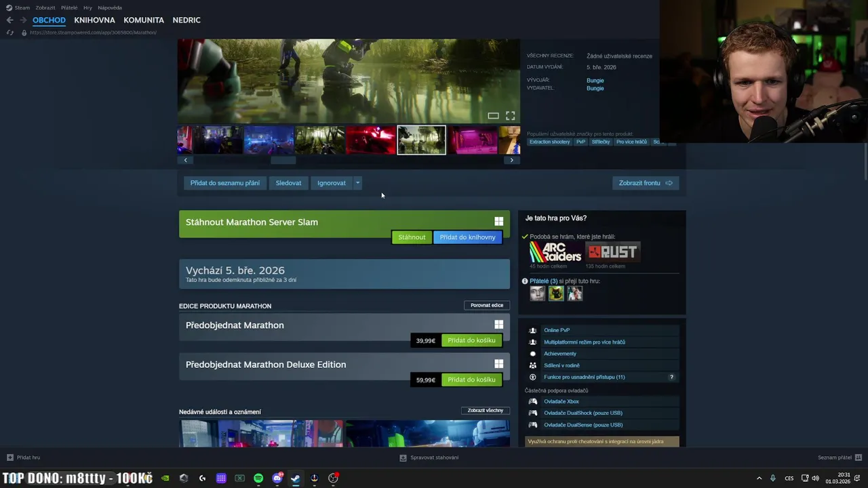The width and height of the screenshot is (868, 488).
Task: Open the Přátelé menu
Action: click(x=69, y=7)
